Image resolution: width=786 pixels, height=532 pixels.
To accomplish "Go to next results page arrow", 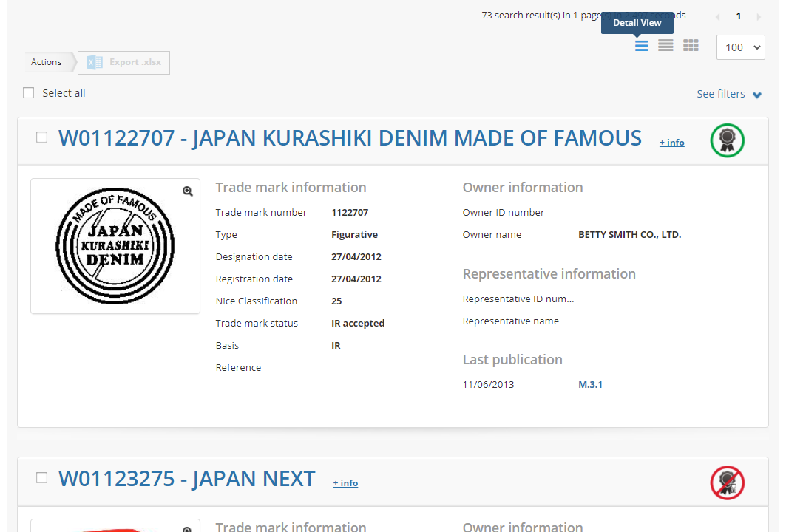I will click(759, 16).
